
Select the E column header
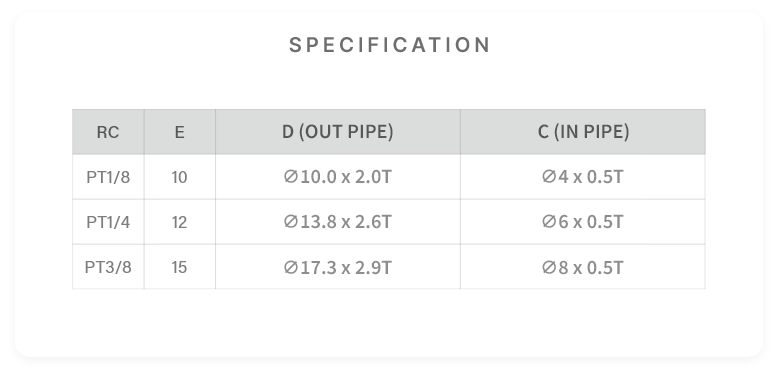[180, 132]
